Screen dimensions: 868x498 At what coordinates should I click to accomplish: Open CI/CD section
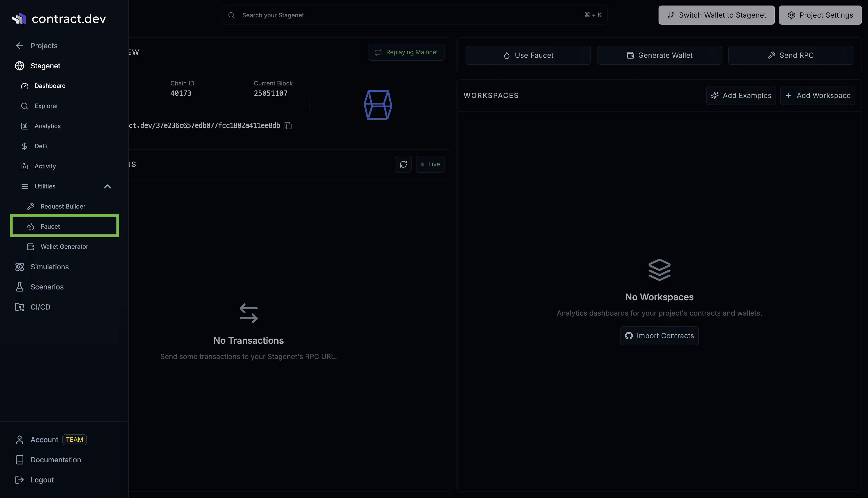[40, 307]
